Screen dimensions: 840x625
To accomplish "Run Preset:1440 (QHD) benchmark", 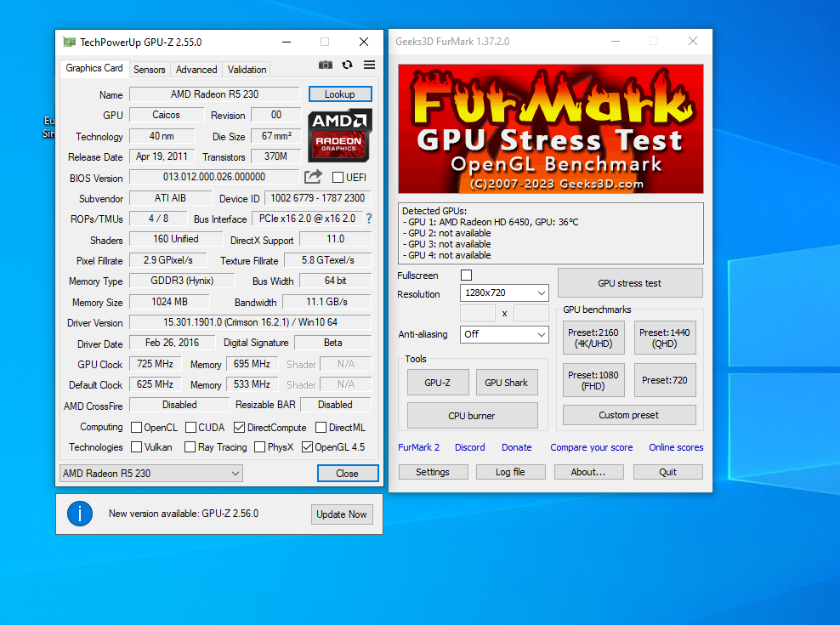I will pos(665,338).
